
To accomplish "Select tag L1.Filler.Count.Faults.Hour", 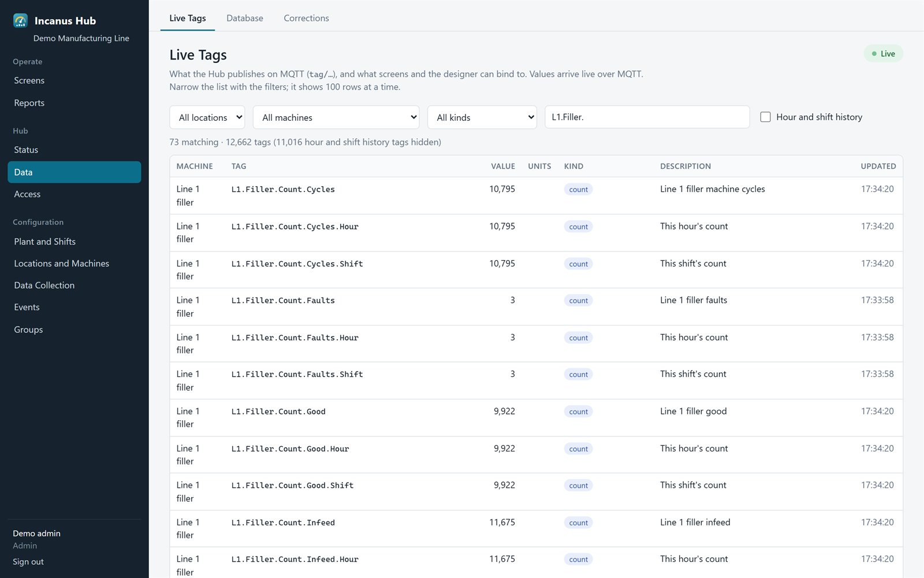I will [x=295, y=338].
